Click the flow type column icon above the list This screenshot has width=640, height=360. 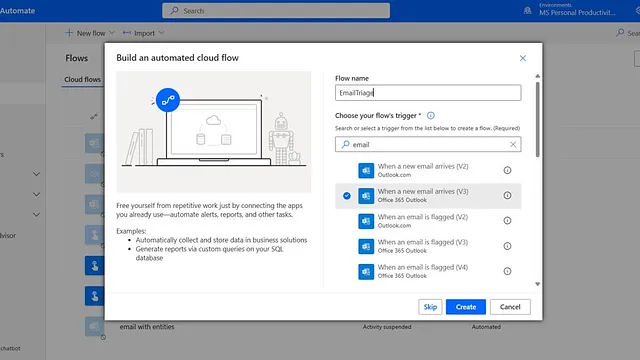click(x=94, y=117)
